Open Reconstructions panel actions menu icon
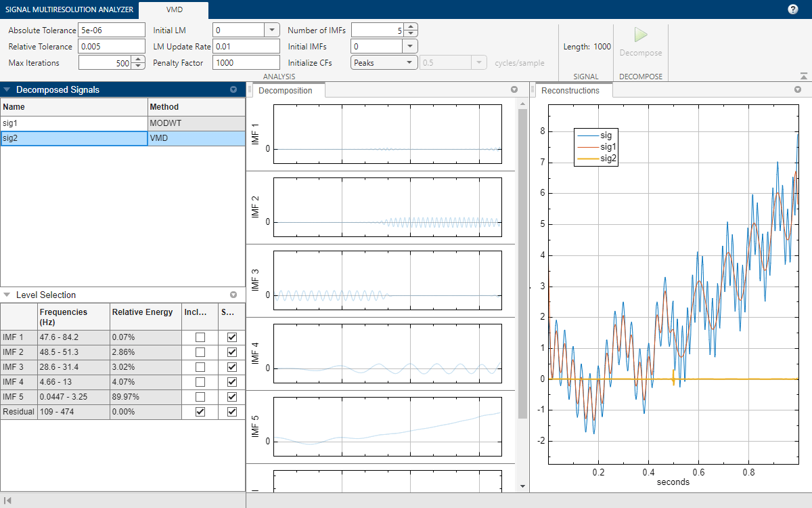 798,89
